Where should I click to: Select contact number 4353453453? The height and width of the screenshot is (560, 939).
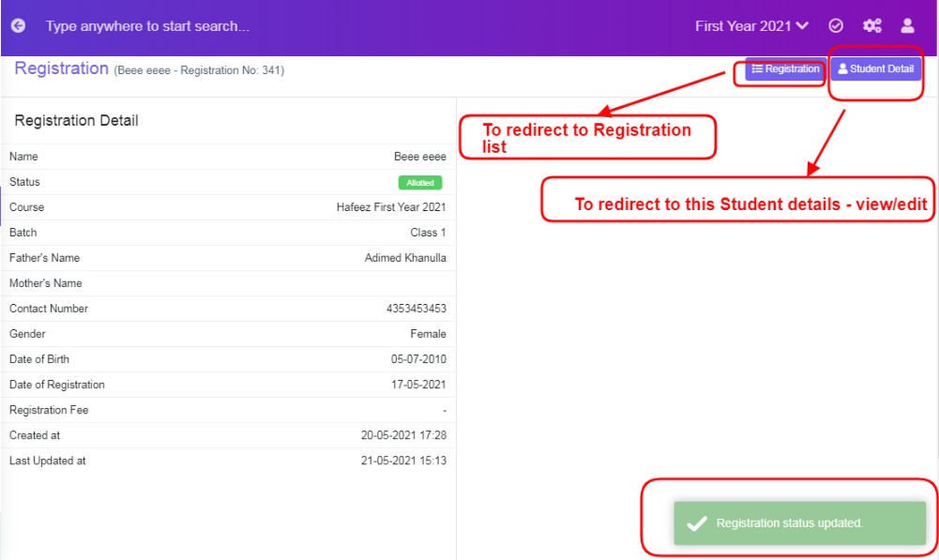416,309
